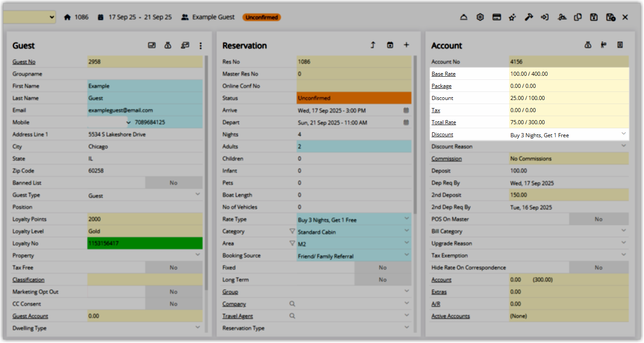Open the Base Rate link

(443, 74)
